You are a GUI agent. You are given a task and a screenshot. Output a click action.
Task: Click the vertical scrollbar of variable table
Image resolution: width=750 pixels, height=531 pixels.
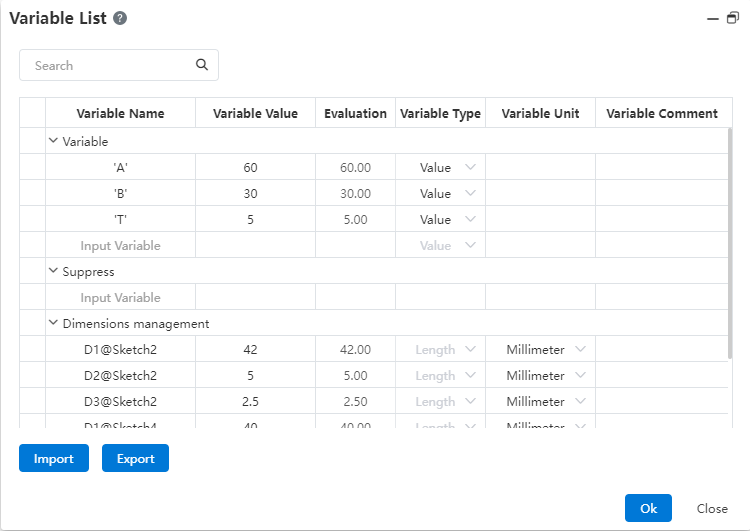pos(730,243)
